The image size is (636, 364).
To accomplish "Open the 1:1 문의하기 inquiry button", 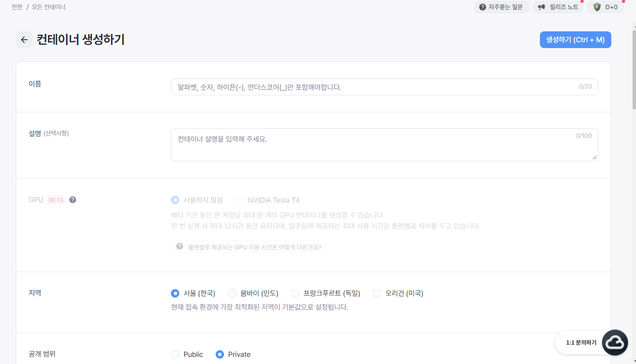I will coord(581,343).
